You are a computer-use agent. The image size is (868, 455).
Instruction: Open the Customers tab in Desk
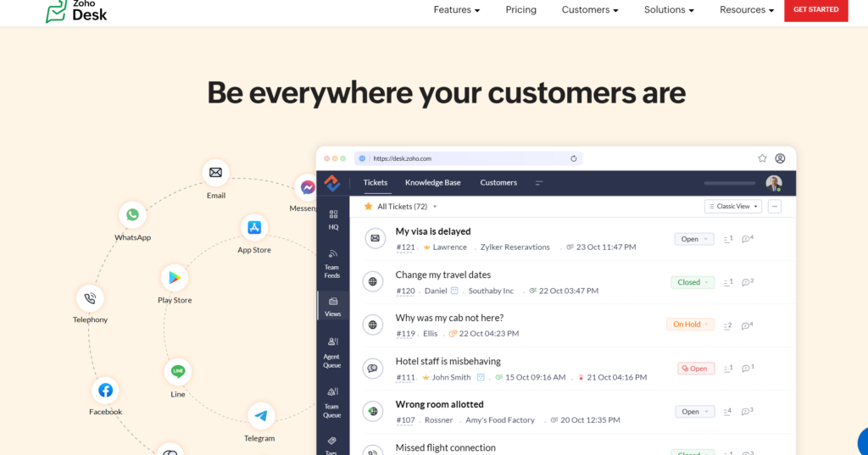pyautogui.click(x=498, y=182)
